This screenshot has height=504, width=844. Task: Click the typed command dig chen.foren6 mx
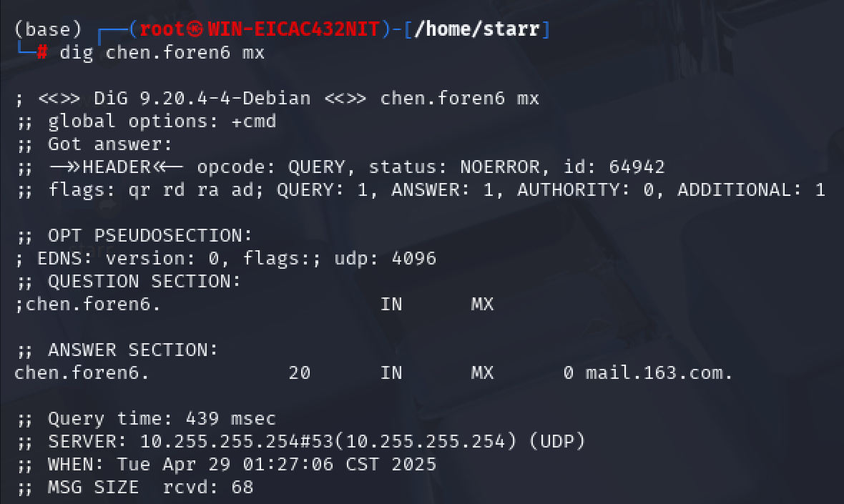click(x=162, y=53)
